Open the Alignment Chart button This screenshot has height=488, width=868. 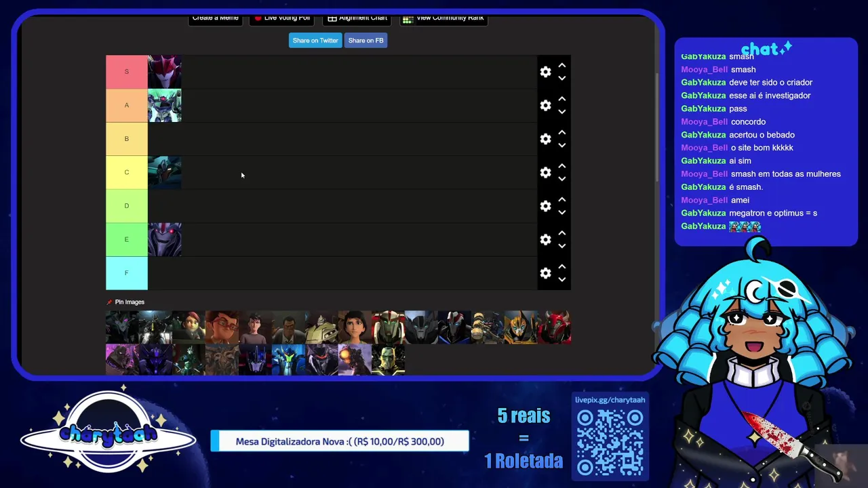coord(357,19)
